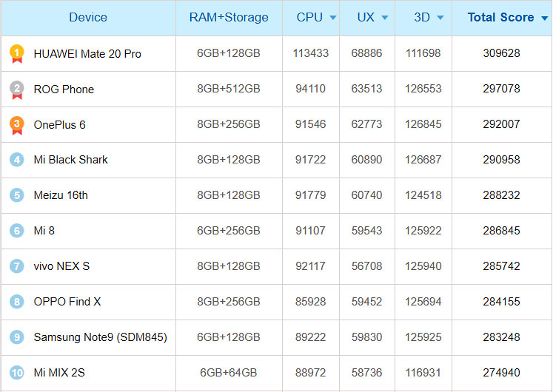553x392 pixels.
Task: Click the gold rank 1 medal badge
Action: tap(16, 53)
